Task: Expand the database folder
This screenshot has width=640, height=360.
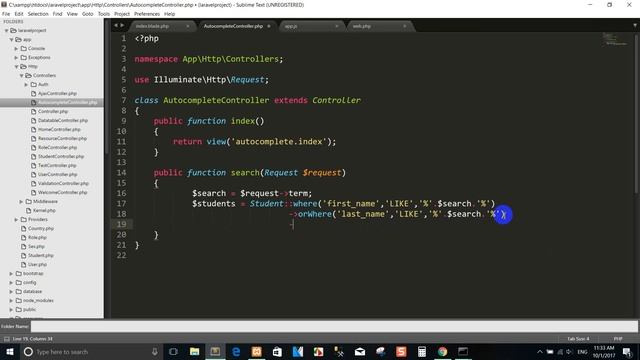Action: click(x=11, y=291)
